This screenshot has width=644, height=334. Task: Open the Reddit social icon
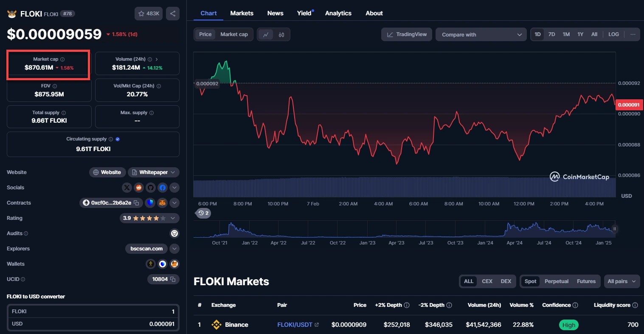tap(139, 188)
